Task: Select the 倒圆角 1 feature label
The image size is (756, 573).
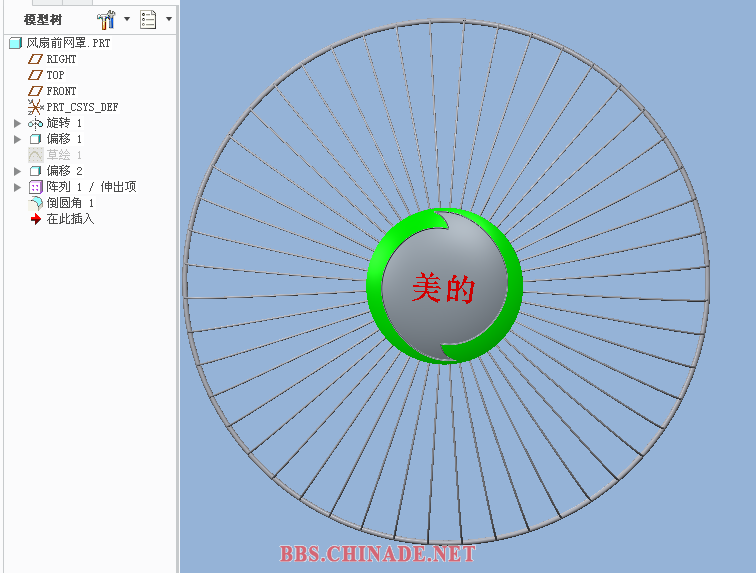Action: coord(70,203)
